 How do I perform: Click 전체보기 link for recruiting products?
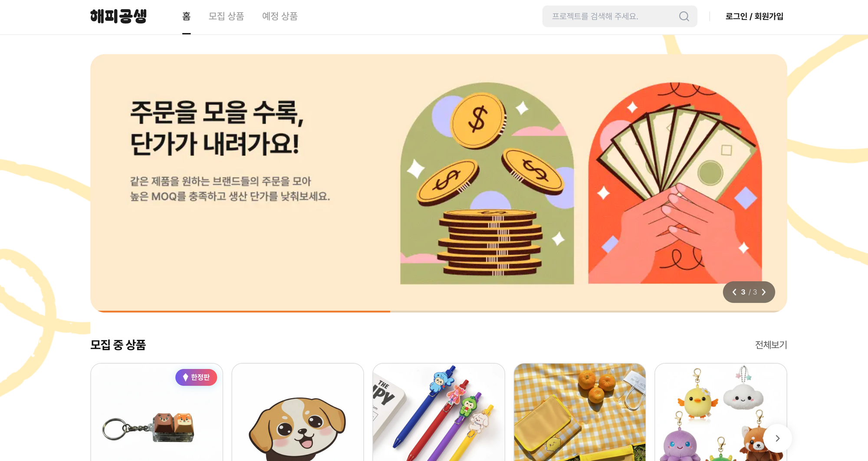click(x=771, y=345)
